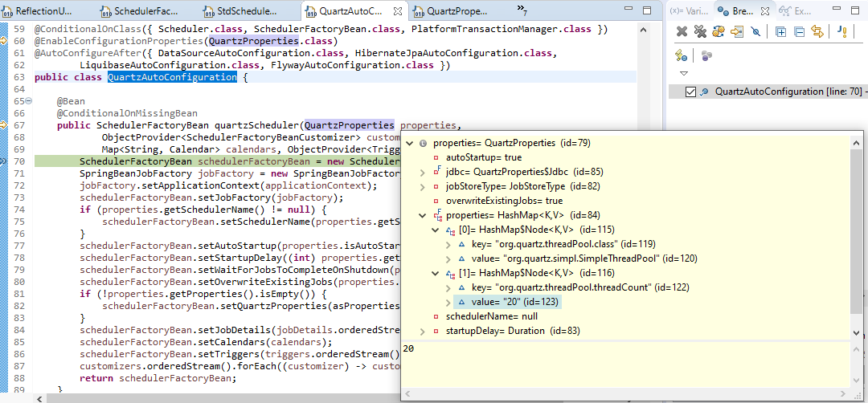Screen dimensions: 868x403
Task: Click line number 74 in the gutter
Action: [18, 210]
